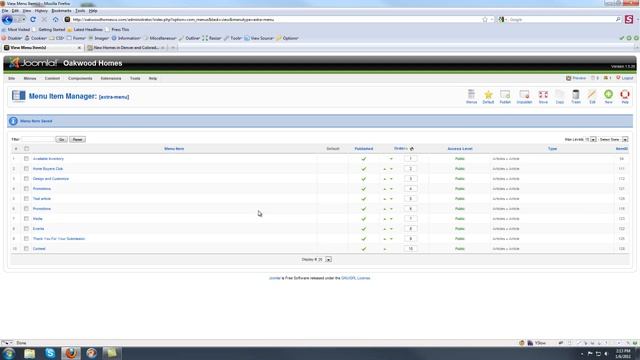
Task: Open Firefox Bookmarks menu
Action: 61,11
